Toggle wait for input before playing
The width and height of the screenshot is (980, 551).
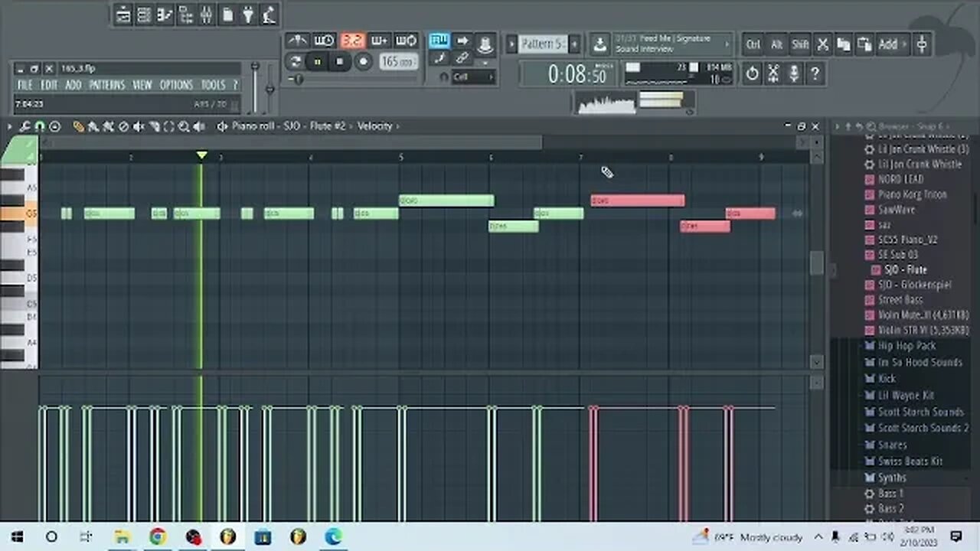coord(324,41)
